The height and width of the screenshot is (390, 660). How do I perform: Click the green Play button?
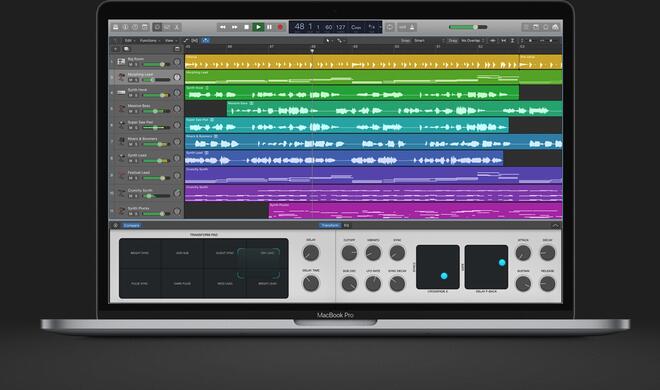[258, 27]
